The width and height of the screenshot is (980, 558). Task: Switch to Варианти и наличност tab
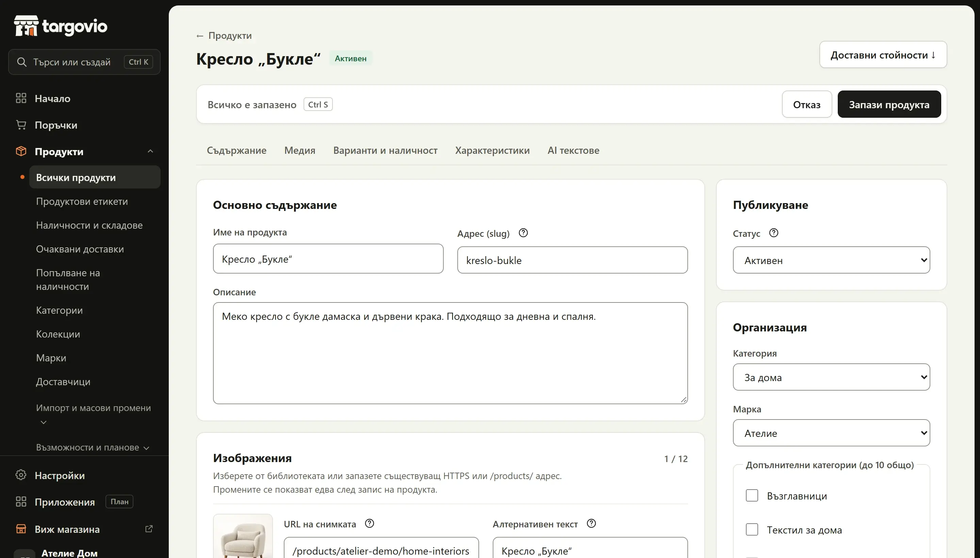385,150
